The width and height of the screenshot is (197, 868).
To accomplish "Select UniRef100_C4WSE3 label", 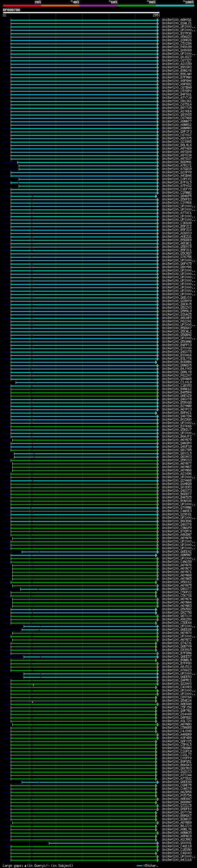I will click(x=177, y=511).
